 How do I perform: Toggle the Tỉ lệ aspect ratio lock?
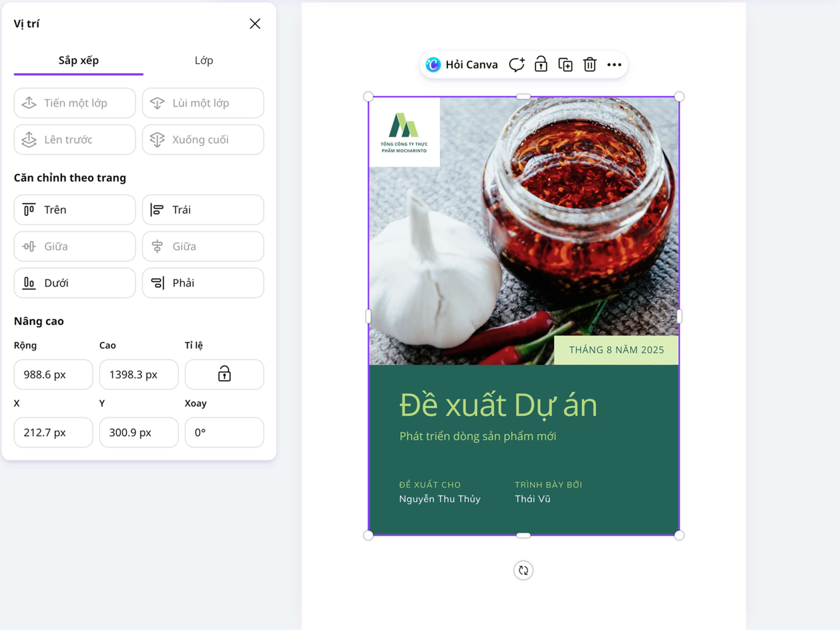click(x=224, y=375)
